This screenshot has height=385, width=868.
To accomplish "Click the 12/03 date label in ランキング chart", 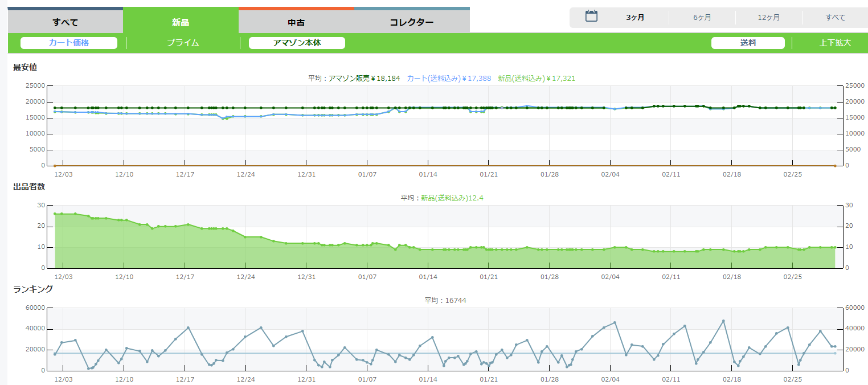I will (x=63, y=379).
